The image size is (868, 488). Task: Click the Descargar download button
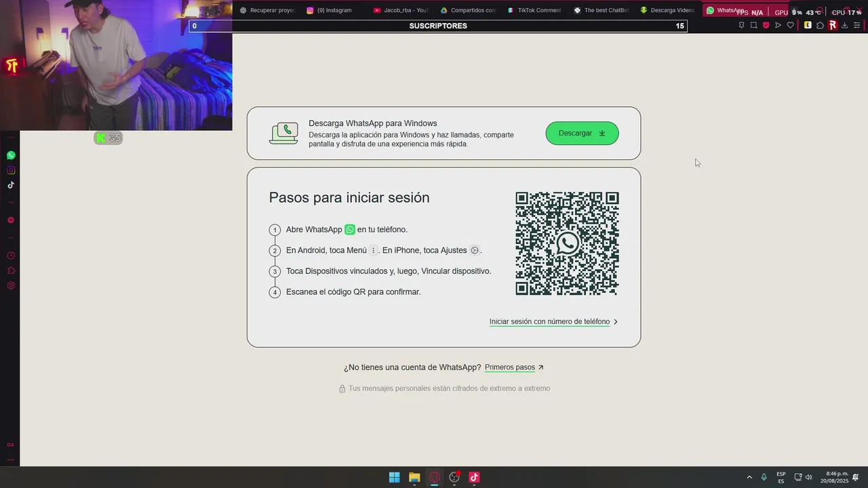582,133
